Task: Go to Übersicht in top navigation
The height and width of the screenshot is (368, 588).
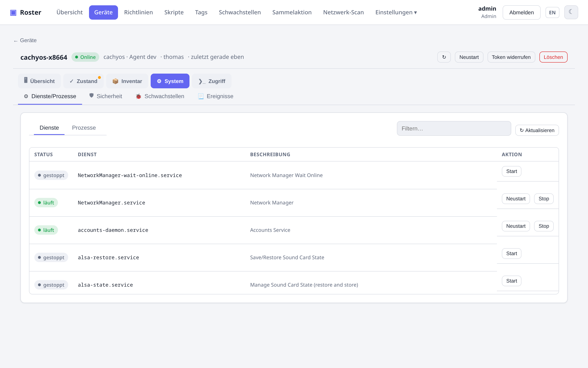Action: point(69,12)
